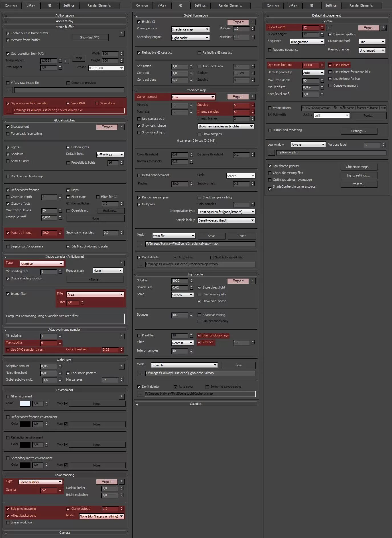Toggle Sub-pixel mapping checkbox
This screenshot has height=538, width=392.
8,509
